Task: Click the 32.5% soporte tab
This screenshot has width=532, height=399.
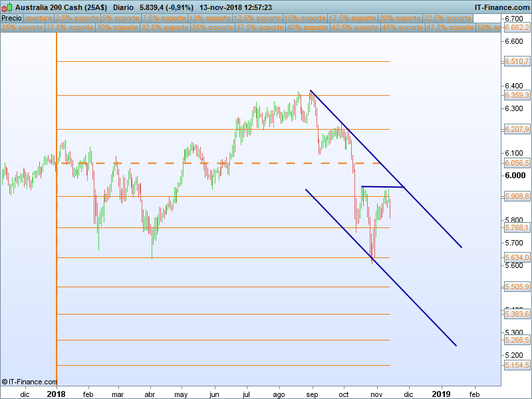Action: (165, 27)
